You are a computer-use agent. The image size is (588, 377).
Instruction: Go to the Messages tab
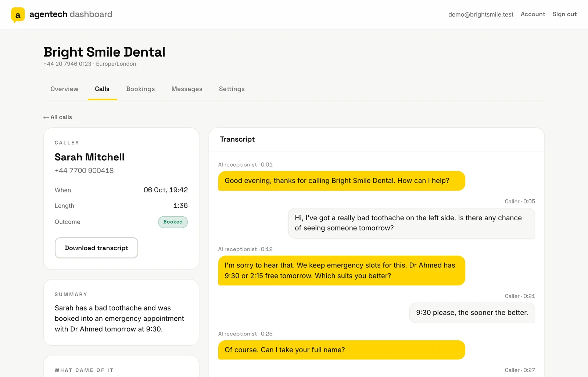187,89
